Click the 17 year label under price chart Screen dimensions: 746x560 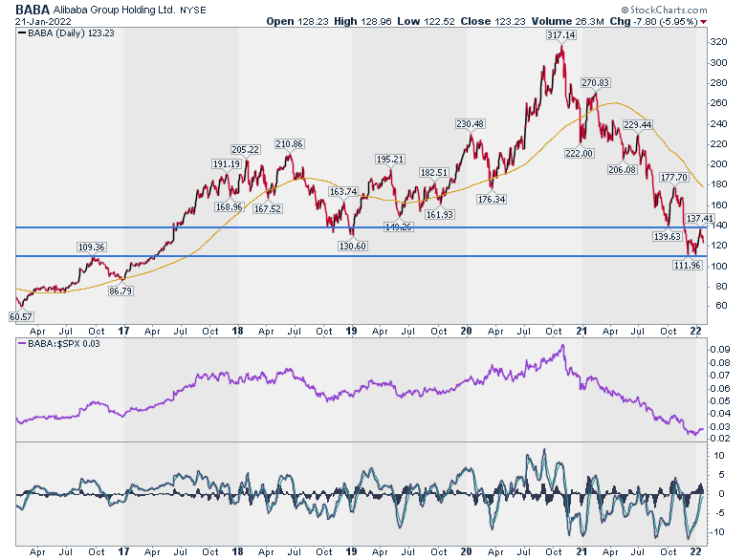[123, 331]
